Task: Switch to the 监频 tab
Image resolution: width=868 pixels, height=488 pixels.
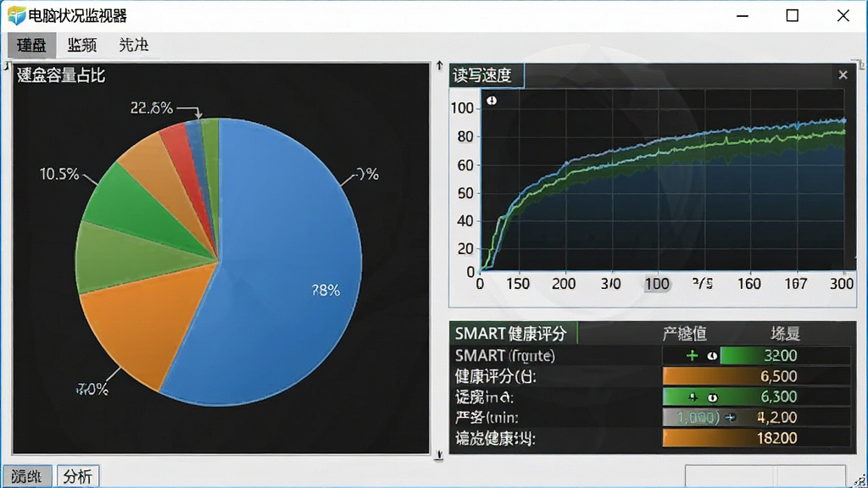Action: [82, 45]
